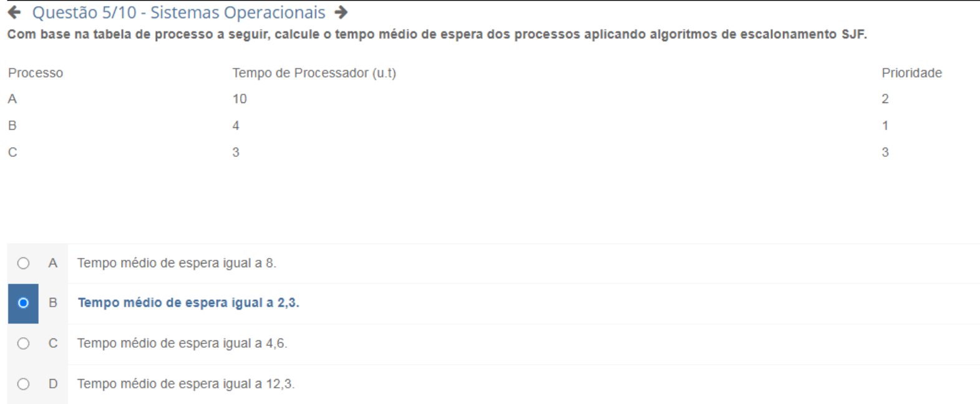
Task: Click the 'Tempo de Processador (u.t)' column header
Action: click(x=314, y=73)
